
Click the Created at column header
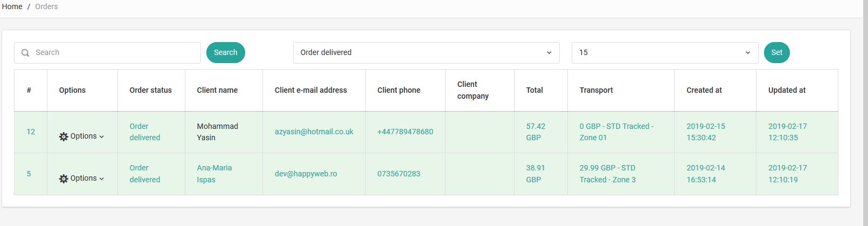click(x=704, y=90)
